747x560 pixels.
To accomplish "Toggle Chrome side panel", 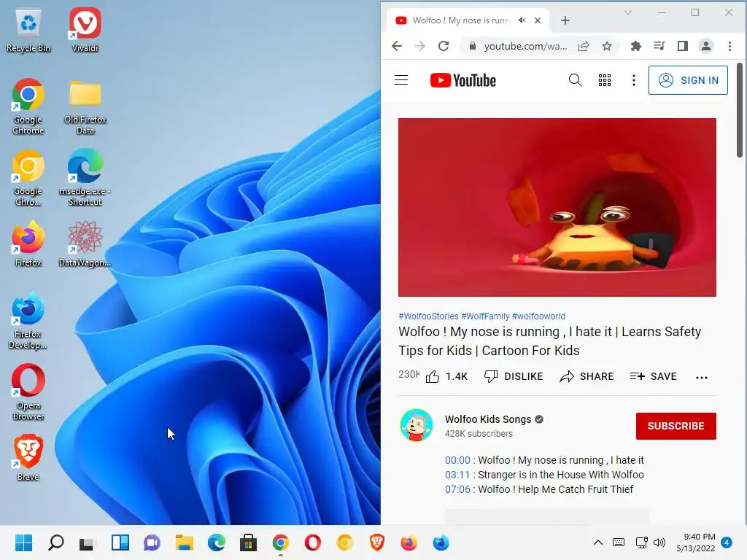I will (x=682, y=46).
